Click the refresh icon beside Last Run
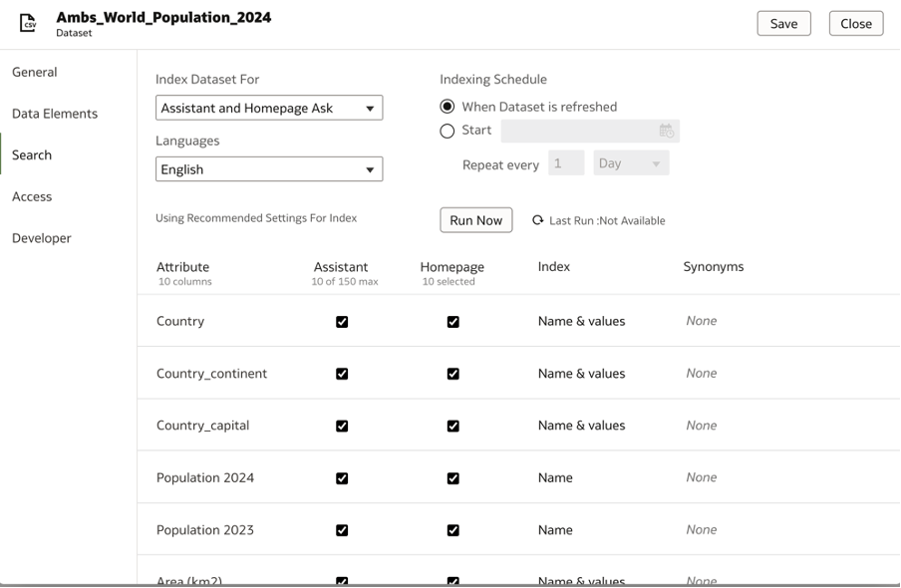The height and width of the screenshot is (588, 901). point(538,220)
